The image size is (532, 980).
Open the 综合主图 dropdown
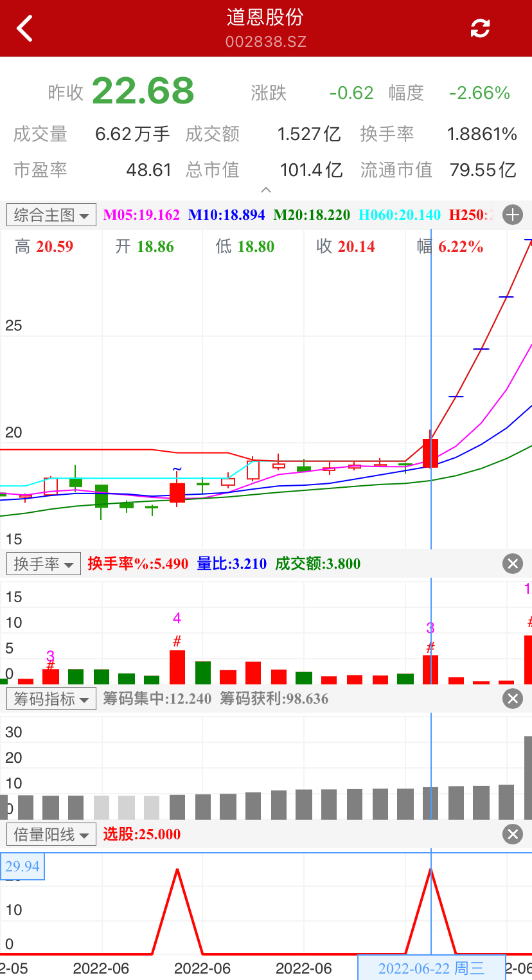coord(51,215)
